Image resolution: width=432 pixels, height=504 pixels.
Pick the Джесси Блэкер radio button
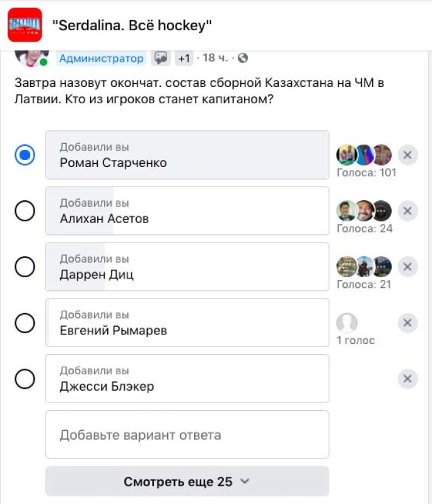pyautogui.click(x=25, y=379)
